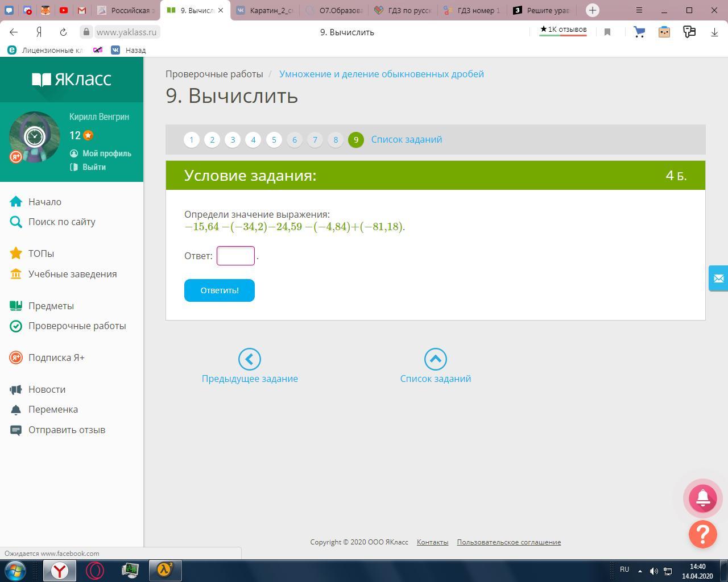Screen dimensions: 728x582
Task: Click the pink notification bell button
Action: pyautogui.click(x=703, y=498)
